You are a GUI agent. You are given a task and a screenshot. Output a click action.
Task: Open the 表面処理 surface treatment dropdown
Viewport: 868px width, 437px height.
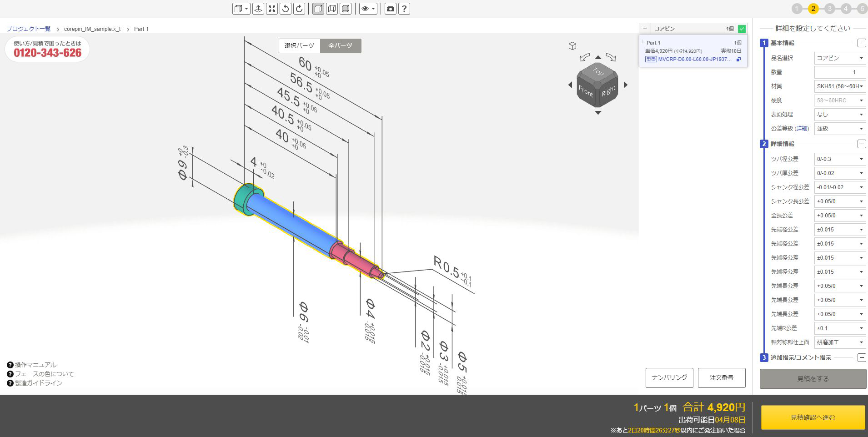pos(839,115)
